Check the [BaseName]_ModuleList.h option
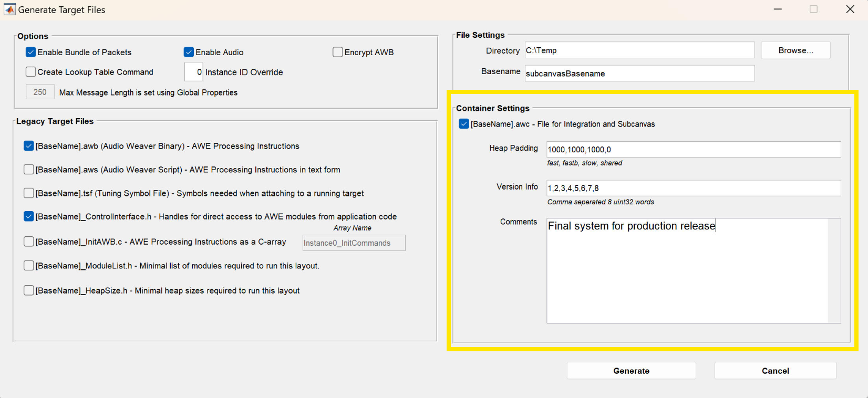 pos(29,266)
